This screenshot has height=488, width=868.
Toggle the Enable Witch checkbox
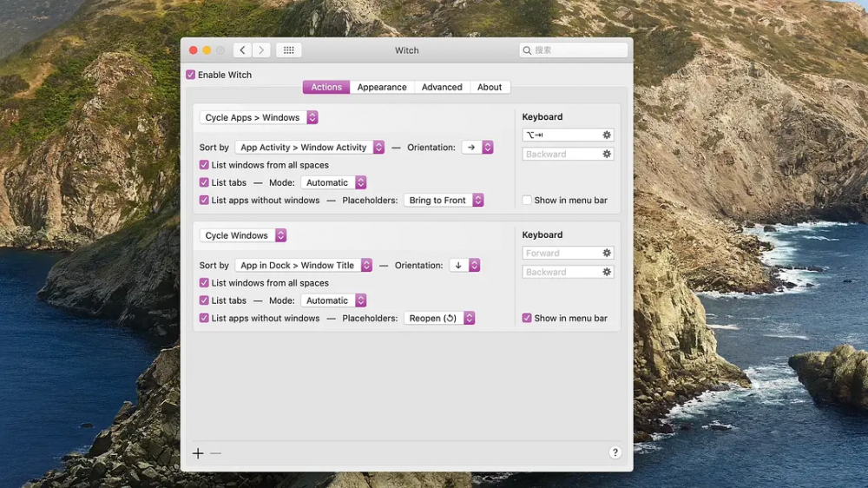[x=190, y=75]
